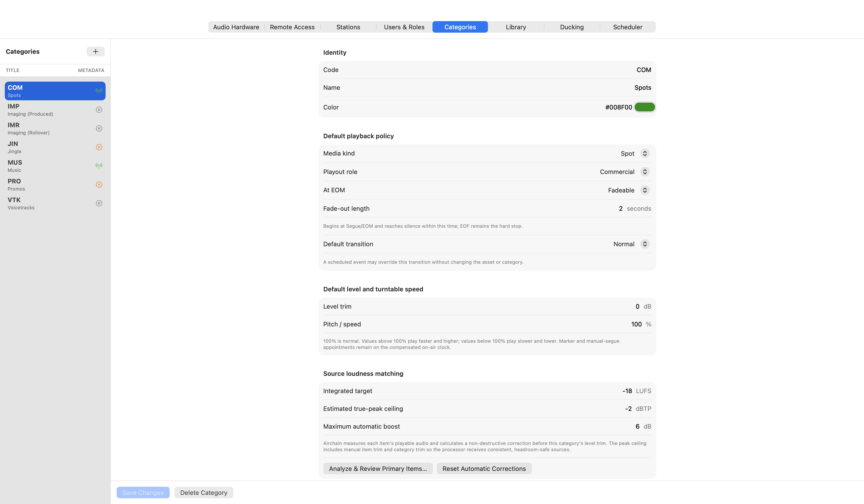Select the VTK Voicetracks category

55,203
